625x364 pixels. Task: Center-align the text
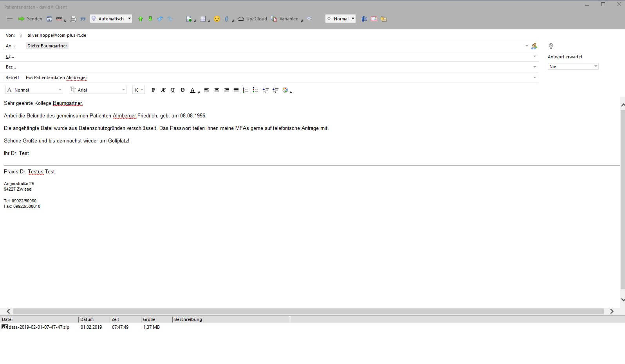217,90
